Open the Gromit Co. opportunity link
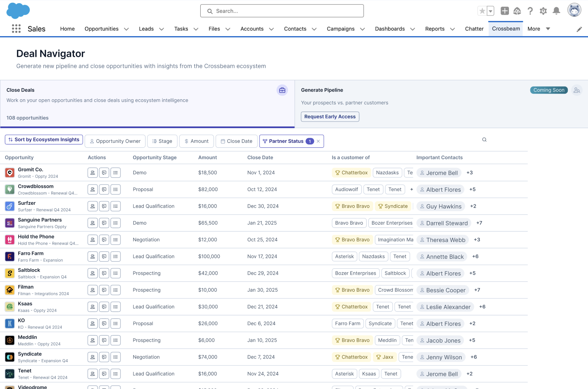Screen dimensions: 588x389 pyautogui.click(x=31, y=169)
